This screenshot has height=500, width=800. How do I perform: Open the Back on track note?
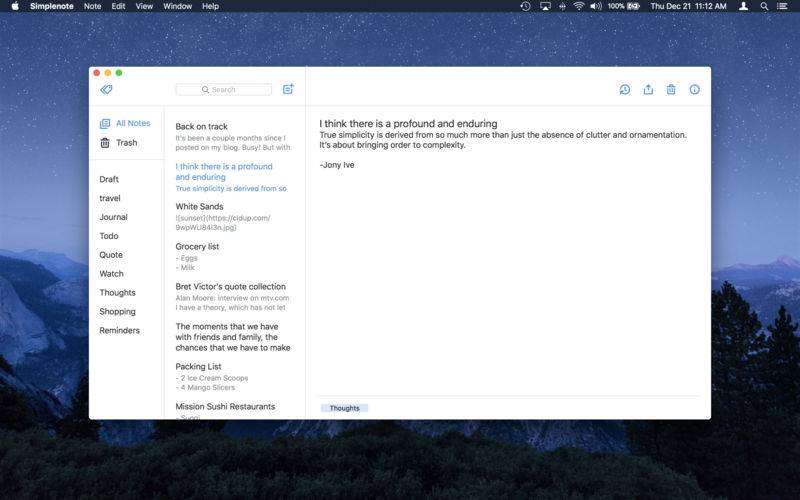pyautogui.click(x=234, y=136)
